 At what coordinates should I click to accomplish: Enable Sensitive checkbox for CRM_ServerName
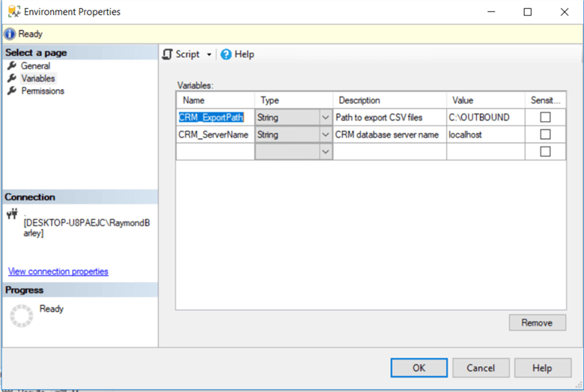(x=545, y=135)
